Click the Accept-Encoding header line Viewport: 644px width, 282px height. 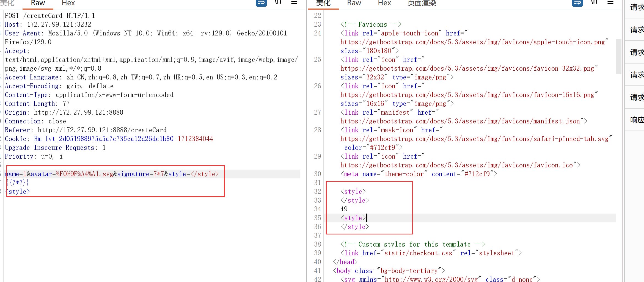click(59, 86)
